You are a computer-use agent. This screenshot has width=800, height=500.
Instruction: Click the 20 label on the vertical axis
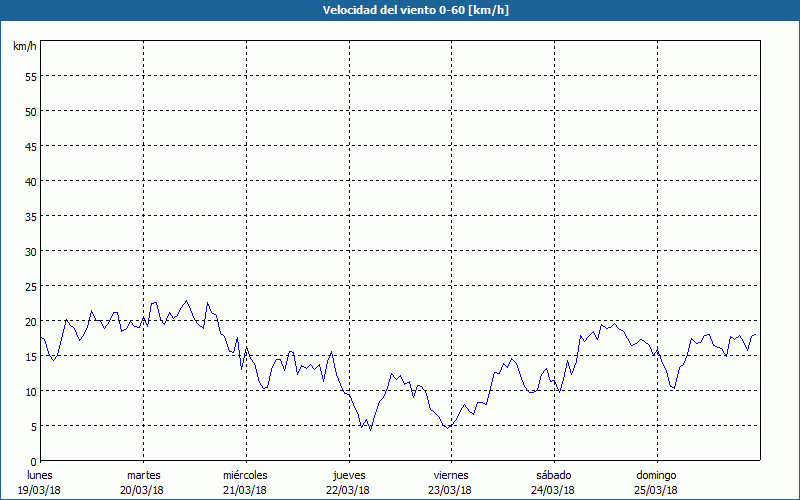[30, 321]
